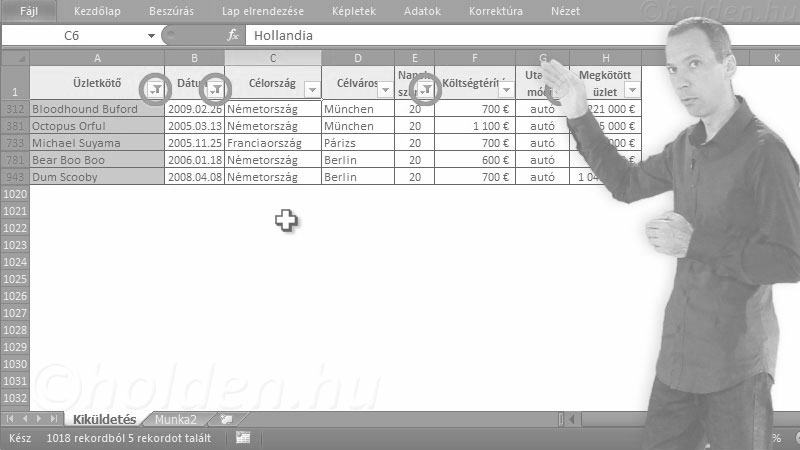Open the Korrektúra ribbon tab

(x=496, y=11)
